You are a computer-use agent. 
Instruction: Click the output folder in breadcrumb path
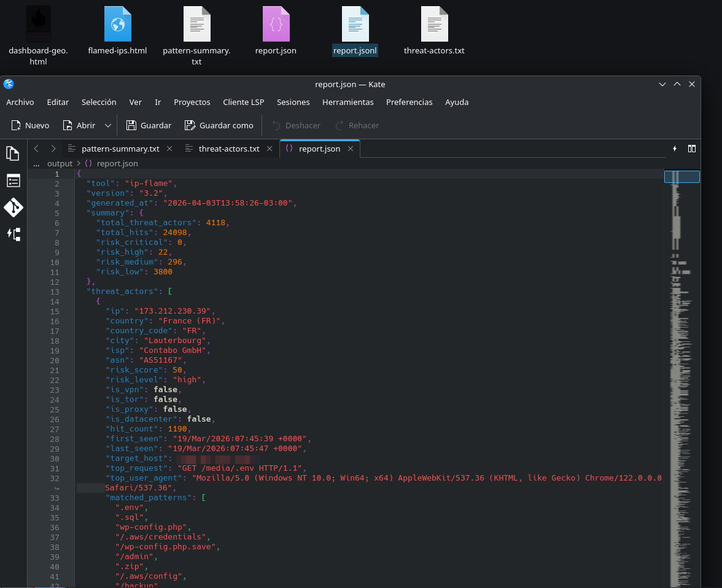coord(60,164)
